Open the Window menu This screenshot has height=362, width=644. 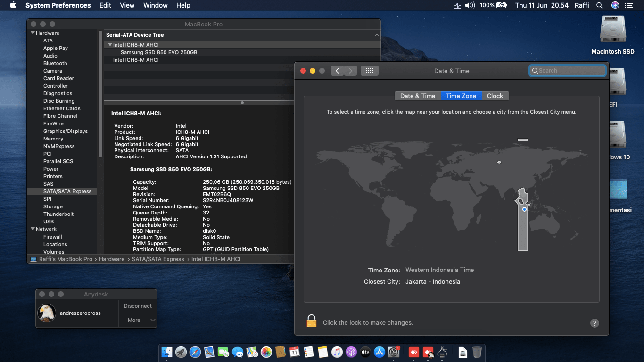coord(156,5)
